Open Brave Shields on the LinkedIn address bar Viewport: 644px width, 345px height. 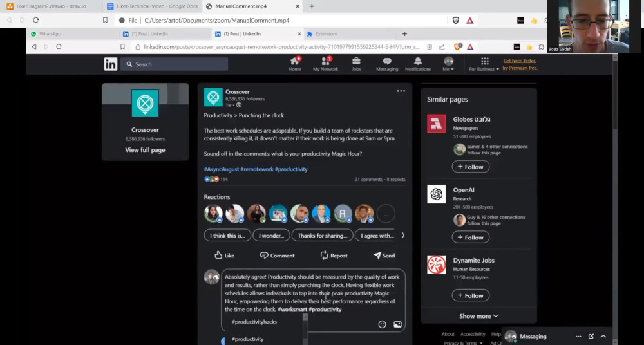pyautogui.click(x=457, y=47)
